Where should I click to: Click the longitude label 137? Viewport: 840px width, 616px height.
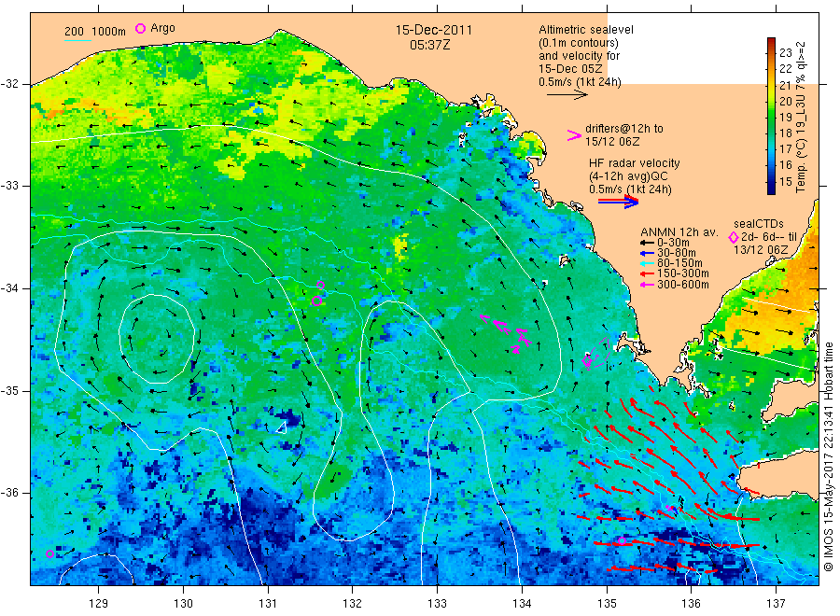[x=776, y=604]
